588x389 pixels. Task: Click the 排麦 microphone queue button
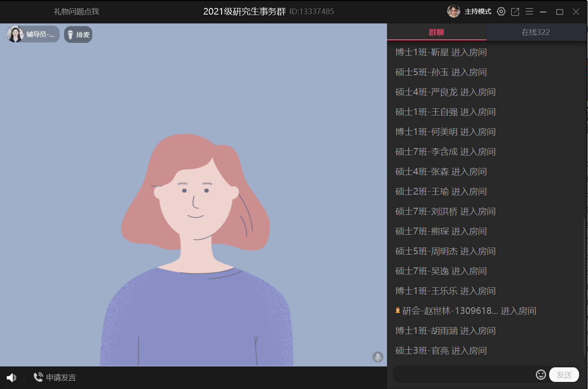coord(78,34)
